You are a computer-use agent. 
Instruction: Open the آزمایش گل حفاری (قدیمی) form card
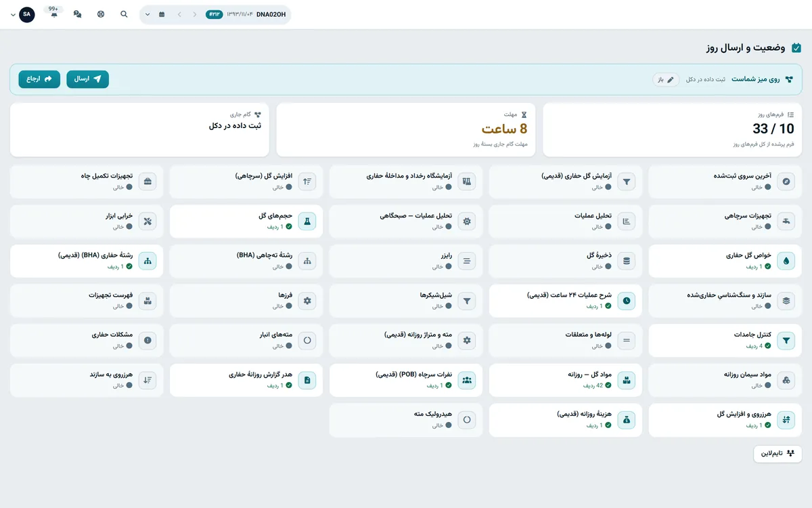click(x=566, y=182)
